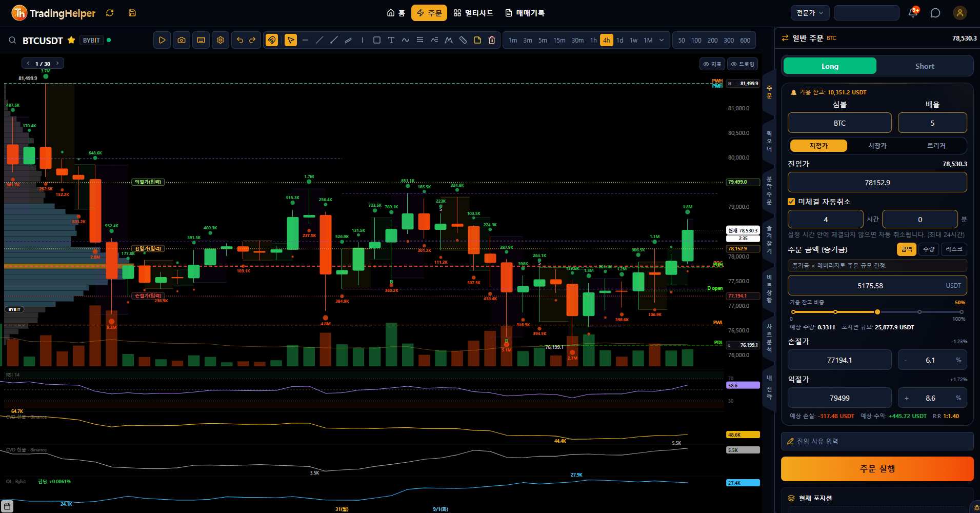
Task: Select the cursor pointer tool
Action: coord(291,40)
